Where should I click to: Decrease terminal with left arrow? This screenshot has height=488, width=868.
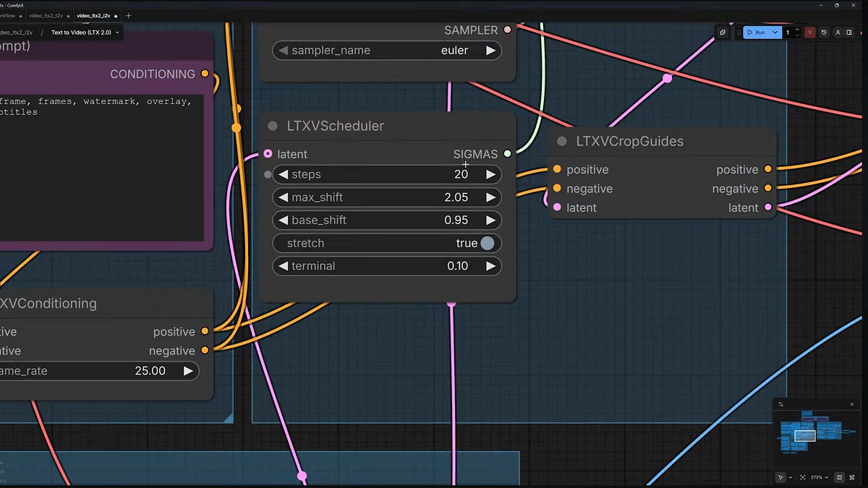pos(283,266)
